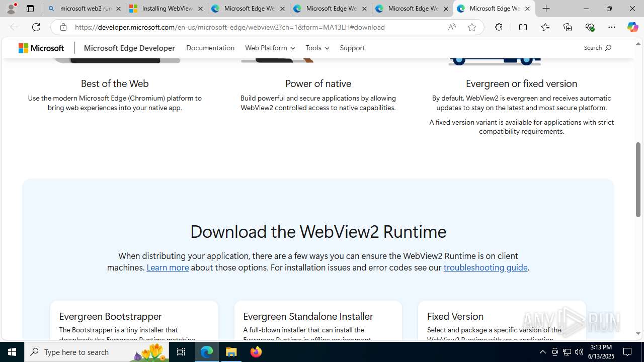
Task: Open the Extensions puzzle icon
Action: pos(499,27)
